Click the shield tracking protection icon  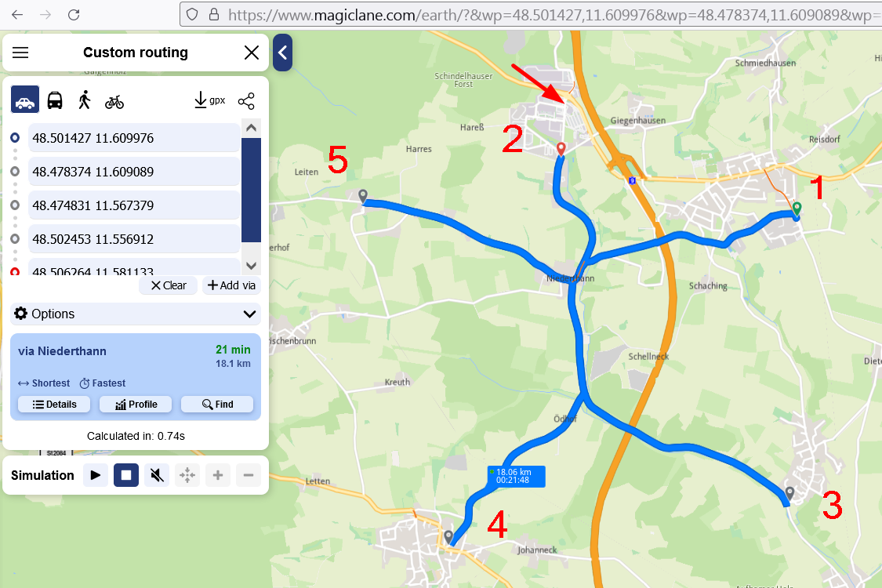tap(192, 15)
